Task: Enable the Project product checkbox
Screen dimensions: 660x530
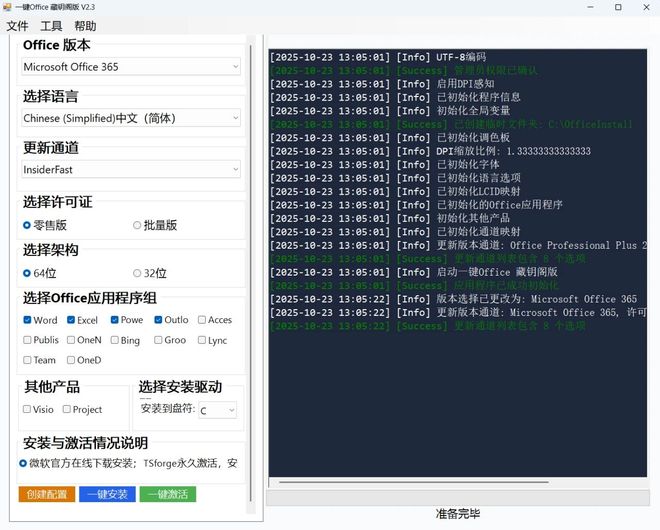Action: [67, 409]
